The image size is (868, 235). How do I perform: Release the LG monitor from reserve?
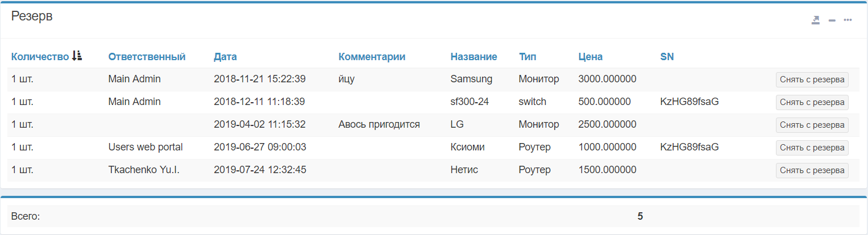tap(812, 125)
